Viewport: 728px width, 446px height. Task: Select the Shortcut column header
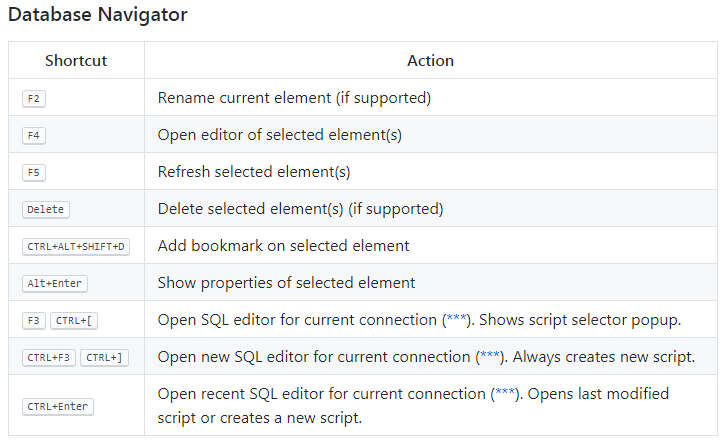point(76,61)
